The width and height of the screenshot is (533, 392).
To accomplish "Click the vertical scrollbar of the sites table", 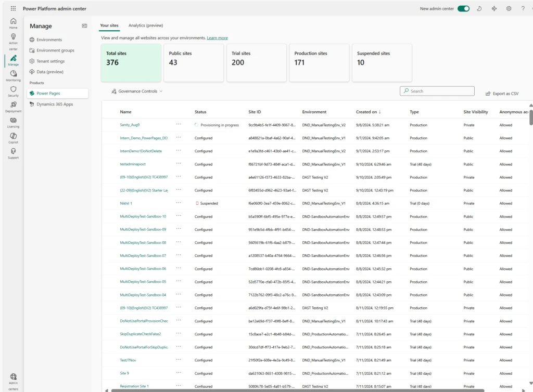I will [531, 116].
